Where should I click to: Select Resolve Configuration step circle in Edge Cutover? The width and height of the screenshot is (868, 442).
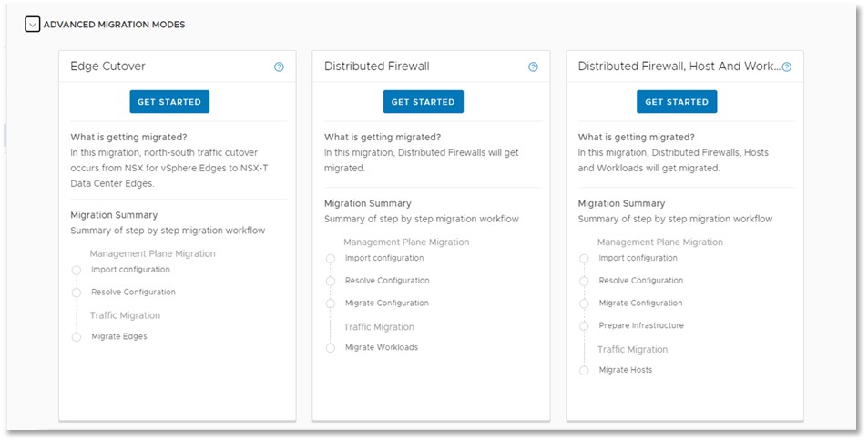click(x=77, y=293)
